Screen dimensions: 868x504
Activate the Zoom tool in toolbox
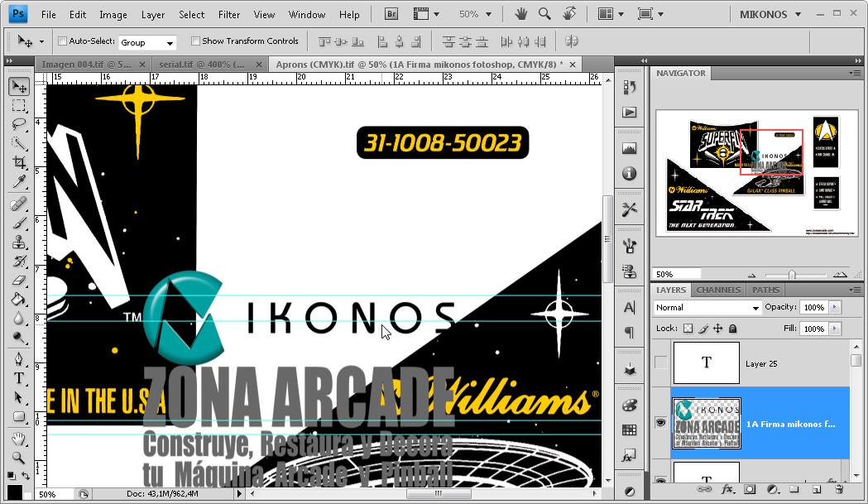pos(18,457)
